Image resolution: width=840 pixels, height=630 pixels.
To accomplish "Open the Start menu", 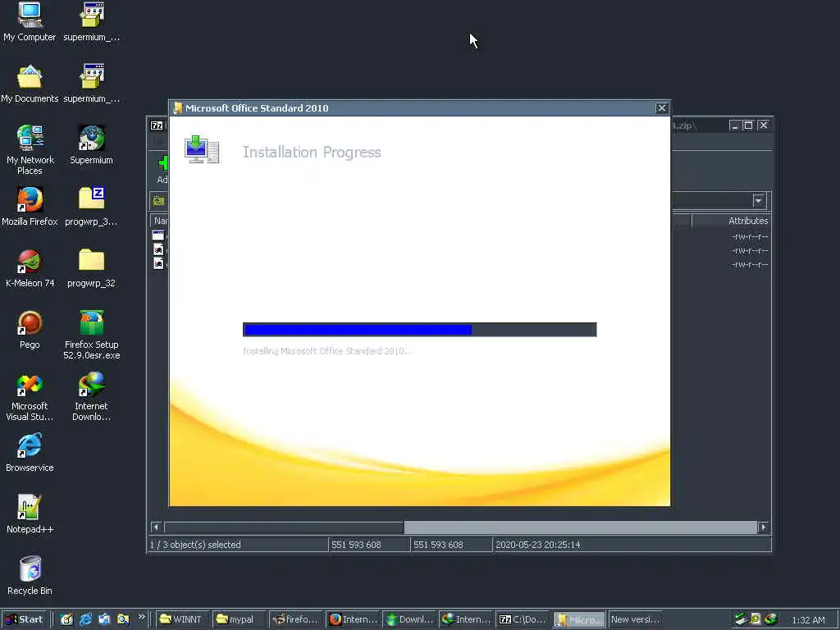I will pyautogui.click(x=25, y=619).
